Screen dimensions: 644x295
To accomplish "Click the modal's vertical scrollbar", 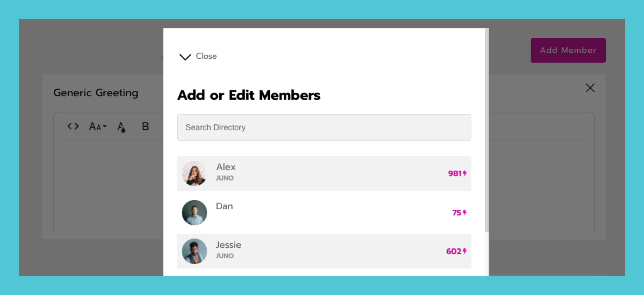I will [x=487, y=130].
